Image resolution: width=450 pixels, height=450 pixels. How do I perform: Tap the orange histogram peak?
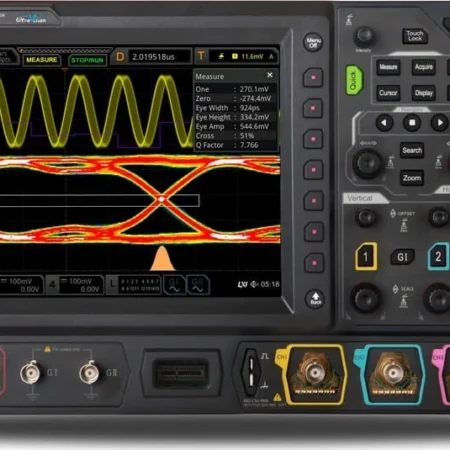click(162, 259)
